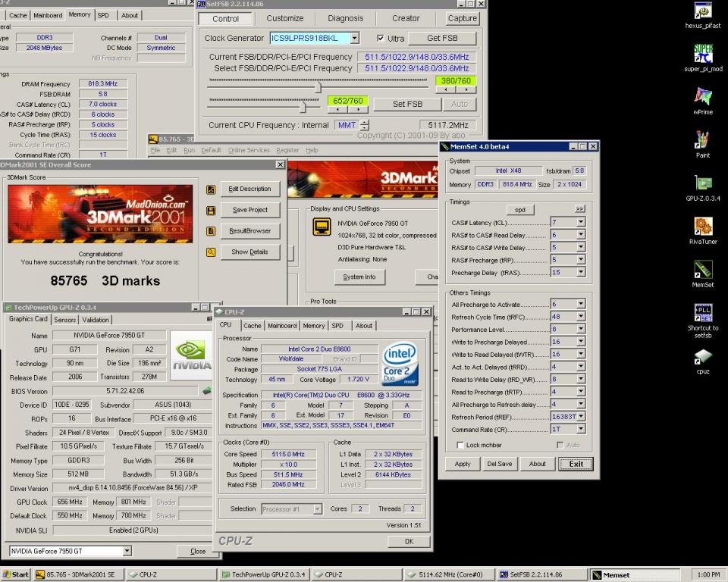The width and height of the screenshot is (728, 582).
Task: Click the Get FSB button
Action: pyautogui.click(x=442, y=38)
